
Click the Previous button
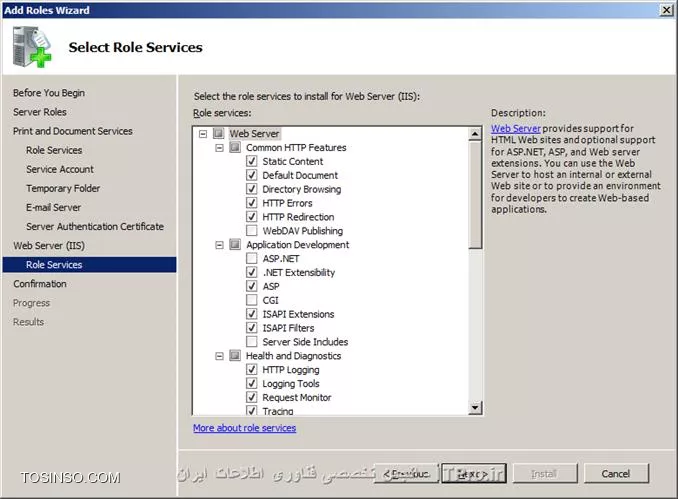(406, 474)
